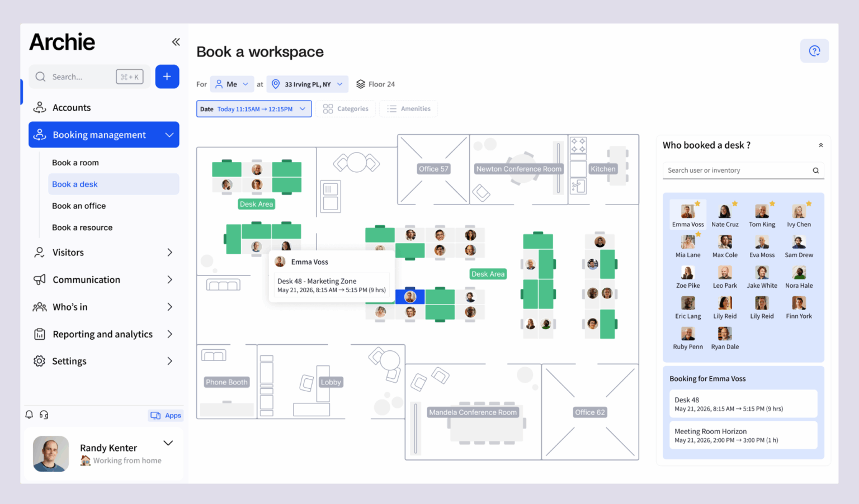Click the help question-mark icon

(x=814, y=50)
